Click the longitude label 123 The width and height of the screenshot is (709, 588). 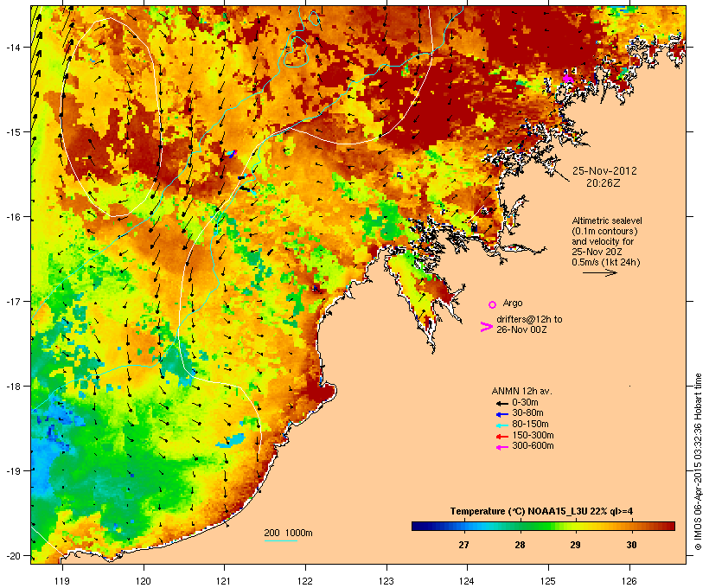386,581
